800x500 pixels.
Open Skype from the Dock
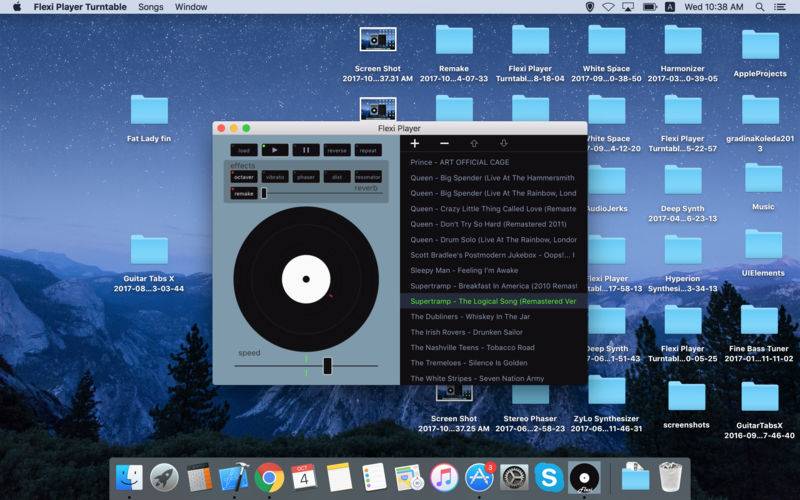coord(549,478)
